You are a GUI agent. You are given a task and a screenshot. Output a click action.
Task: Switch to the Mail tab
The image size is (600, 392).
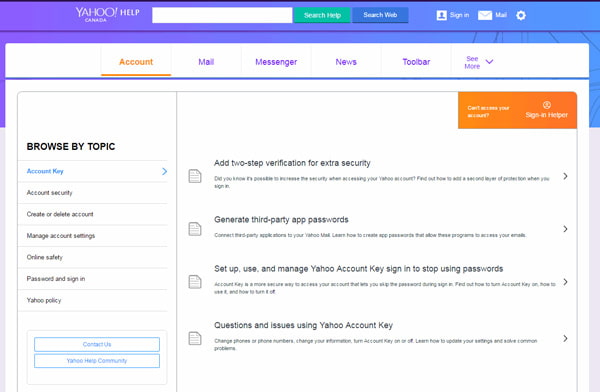(206, 62)
